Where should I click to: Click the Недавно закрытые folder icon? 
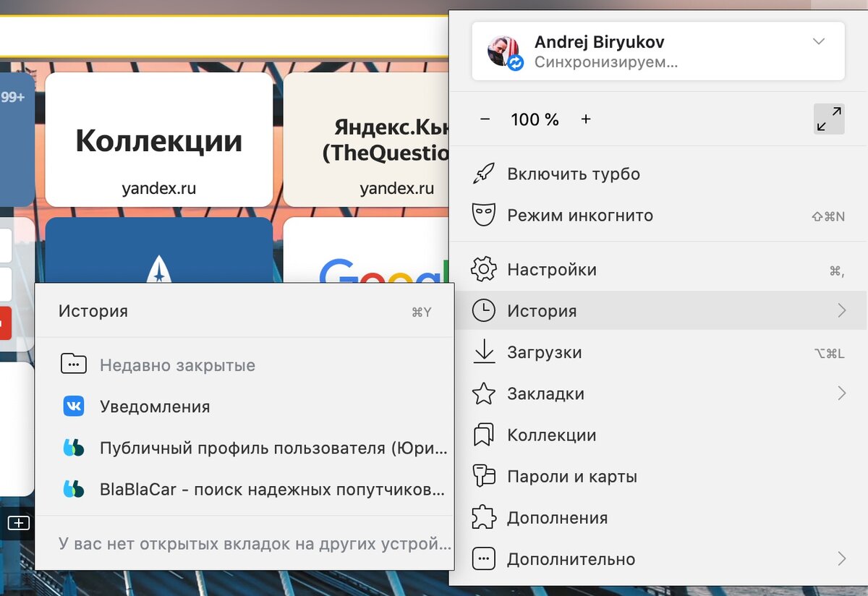coord(74,365)
